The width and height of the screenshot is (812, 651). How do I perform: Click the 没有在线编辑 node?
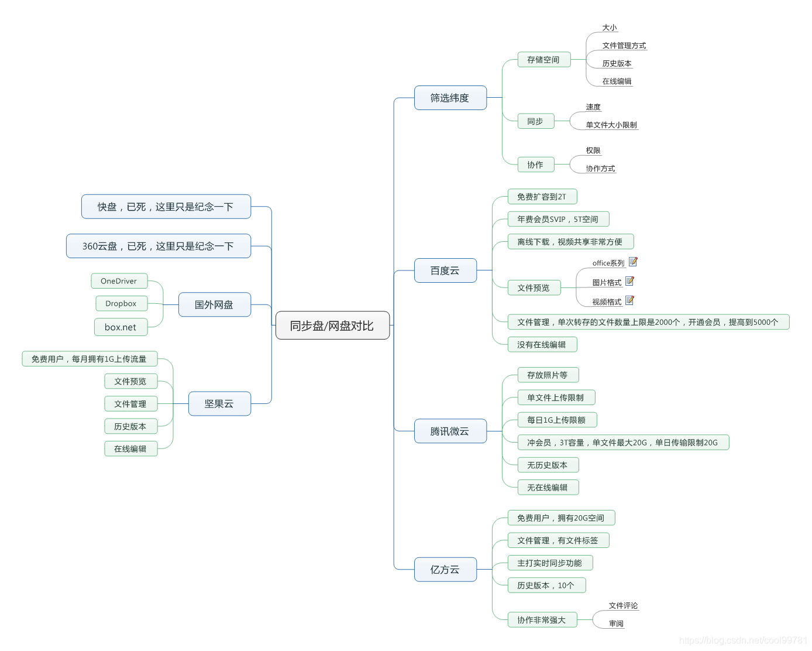542,345
